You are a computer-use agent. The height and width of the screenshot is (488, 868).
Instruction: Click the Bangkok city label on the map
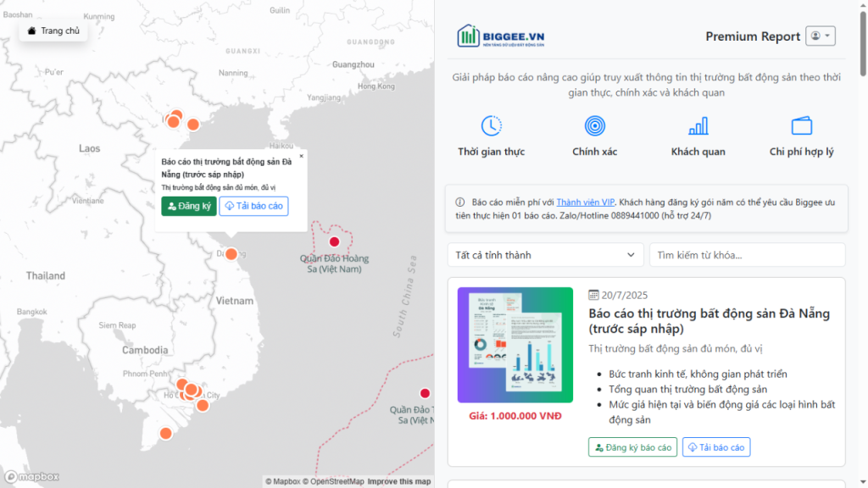tap(32, 312)
